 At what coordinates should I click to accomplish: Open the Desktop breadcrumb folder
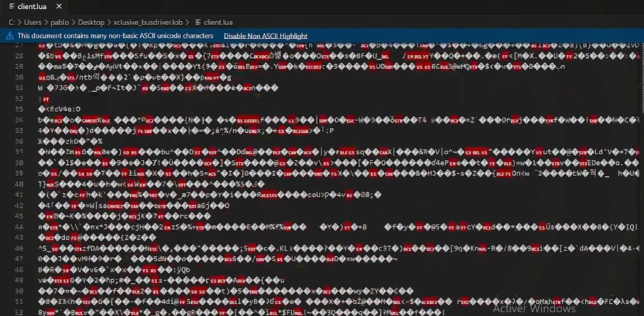tap(91, 22)
